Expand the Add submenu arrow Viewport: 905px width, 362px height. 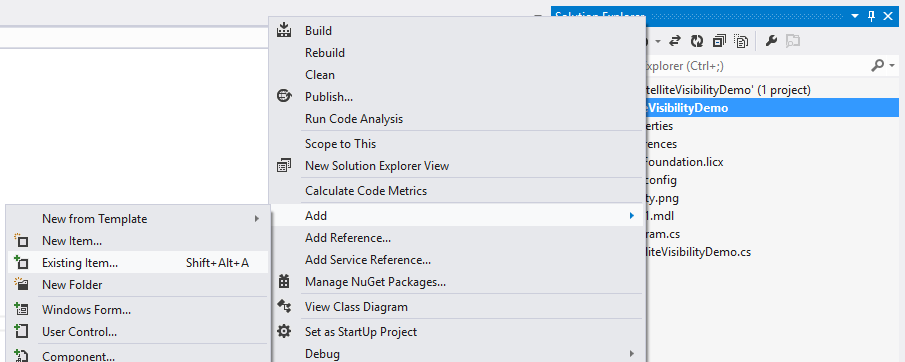point(632,216)
